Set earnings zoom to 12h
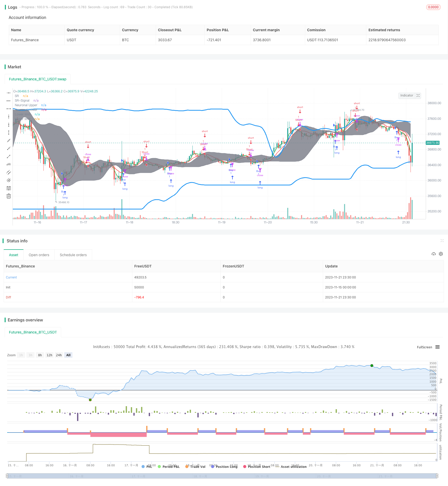The image size is (448, 486). click(49, 355)
